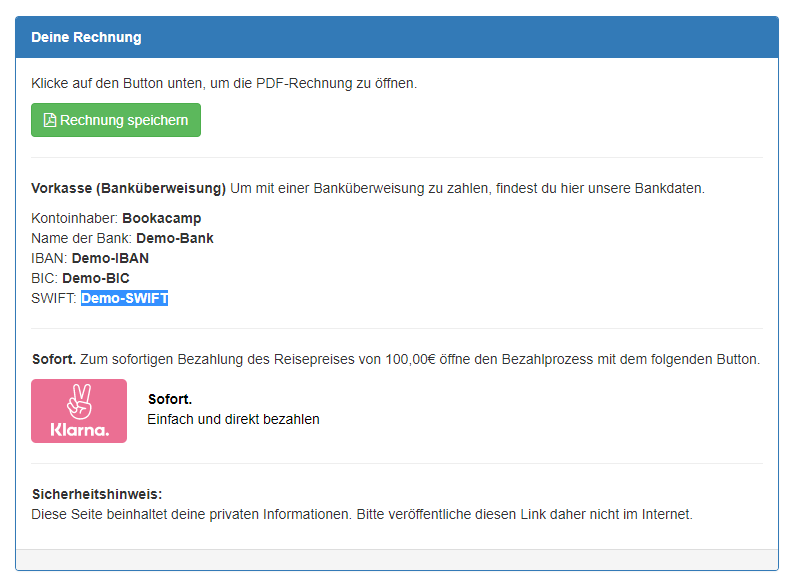Click the Vorkasse (Banküberweisung) heading

pos(128,188)
